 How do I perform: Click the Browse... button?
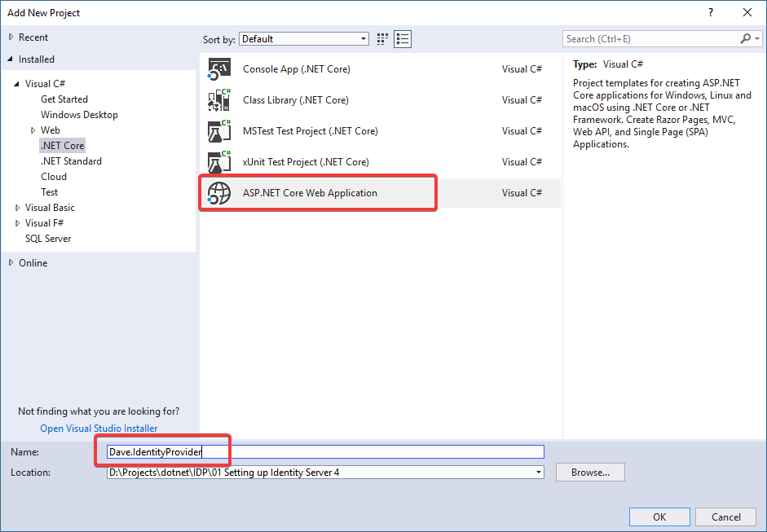pos(590,473)
